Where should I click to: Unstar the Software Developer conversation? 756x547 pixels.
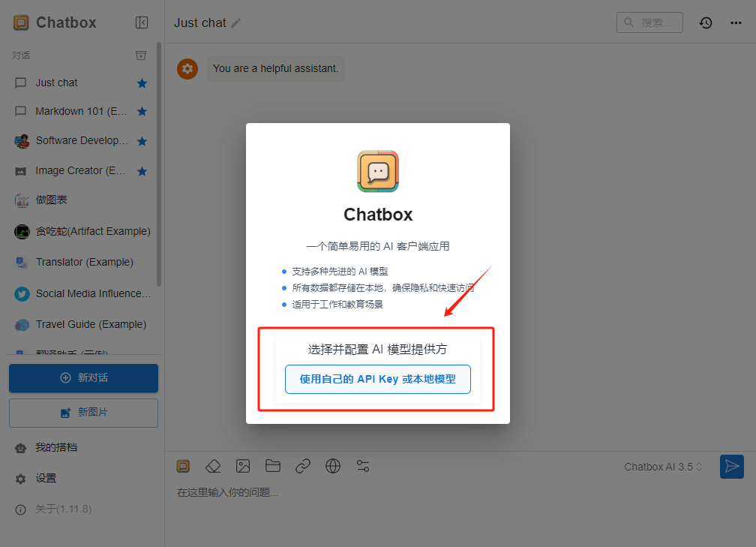click(142, 141)
